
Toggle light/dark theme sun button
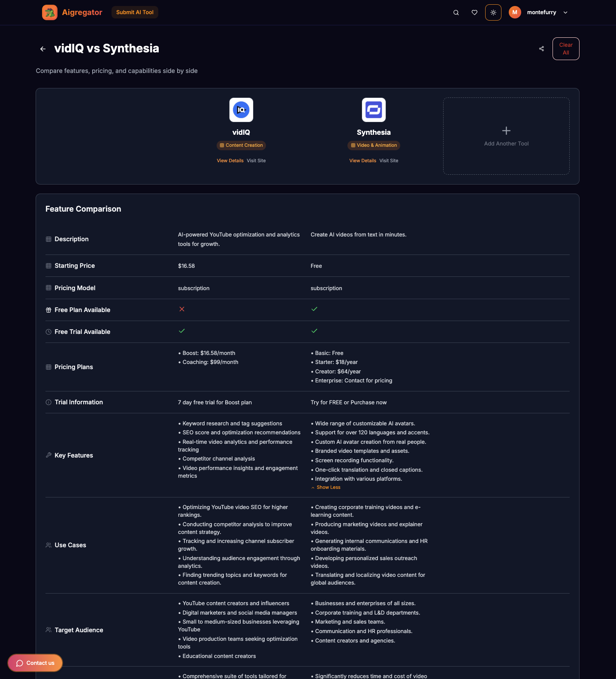pyautogui.click(x=493, y=12)
